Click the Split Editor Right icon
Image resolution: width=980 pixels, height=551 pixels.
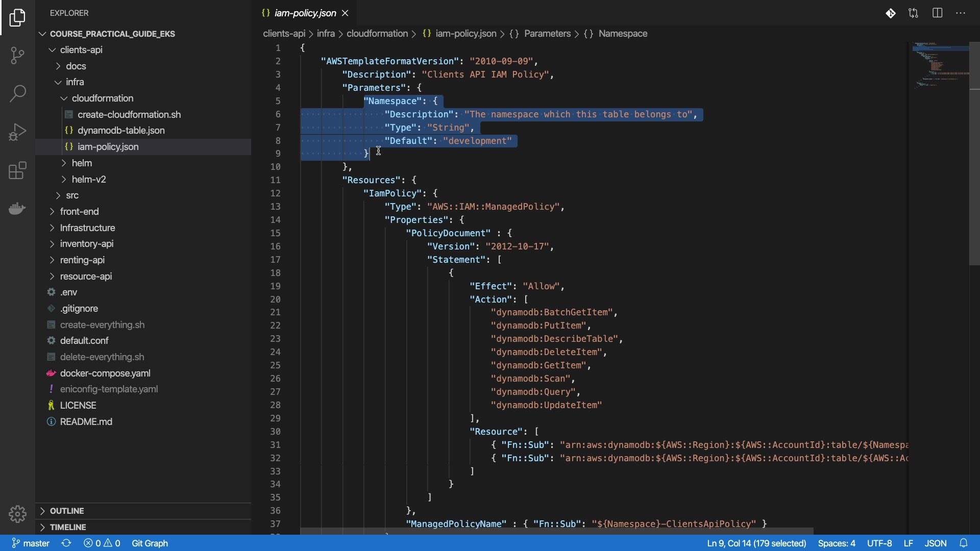coord(937,13)
